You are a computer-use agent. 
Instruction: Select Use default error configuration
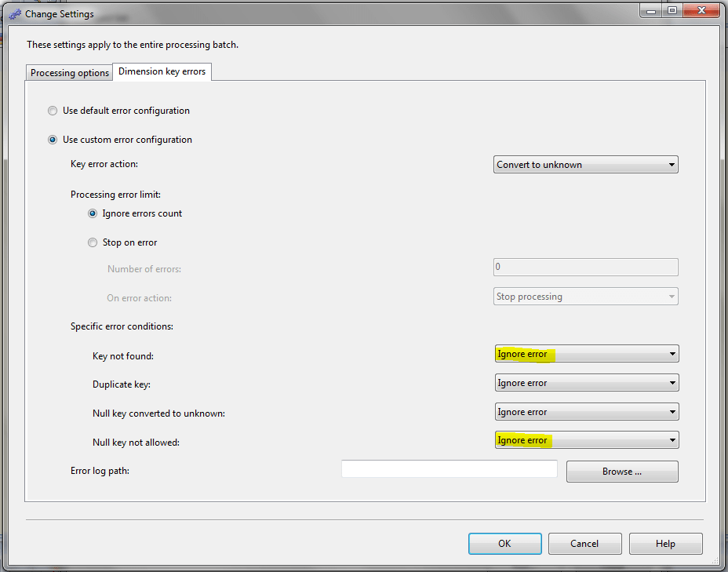tap(52, 111)
